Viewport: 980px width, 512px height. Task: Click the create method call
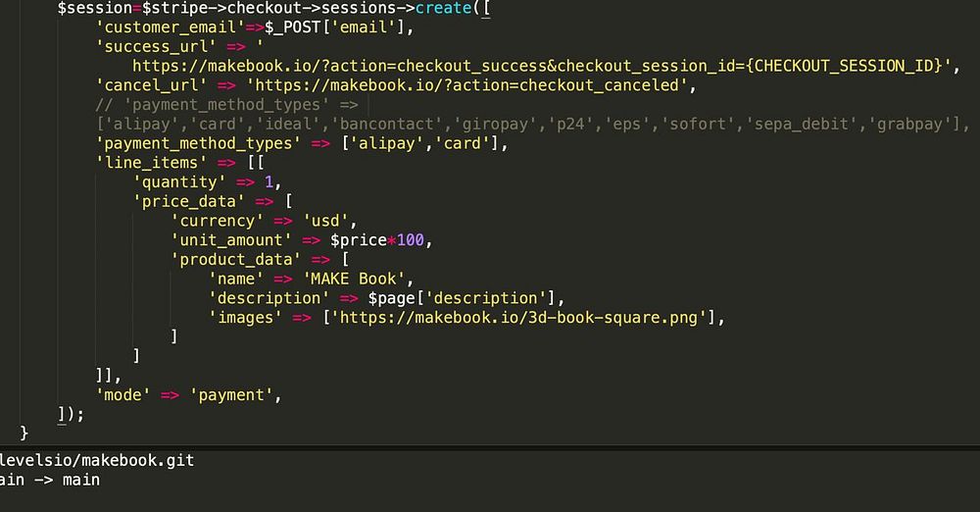tap(443, 8)
